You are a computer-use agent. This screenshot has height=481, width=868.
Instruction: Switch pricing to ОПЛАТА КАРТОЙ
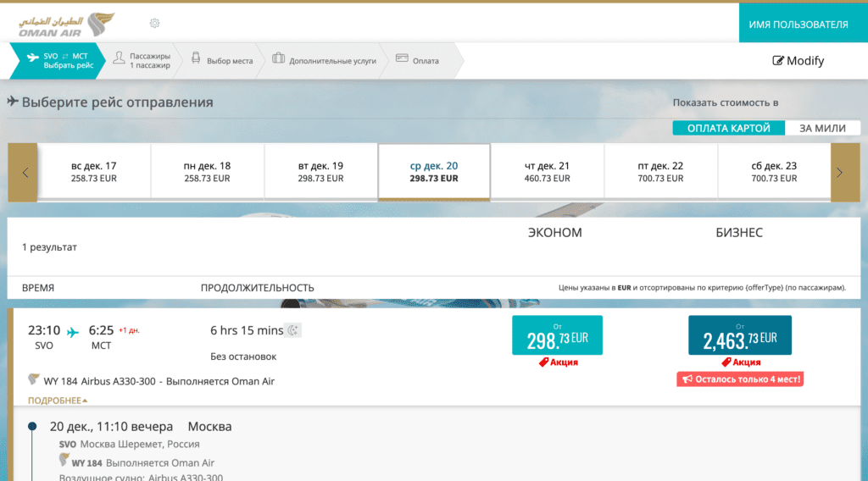(728, 128)
